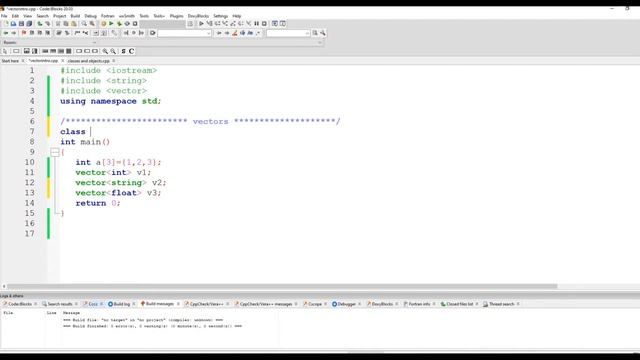Click the Save file toolbar icon
The height and width of the screenshot is (360, 640).
point(21,24)
